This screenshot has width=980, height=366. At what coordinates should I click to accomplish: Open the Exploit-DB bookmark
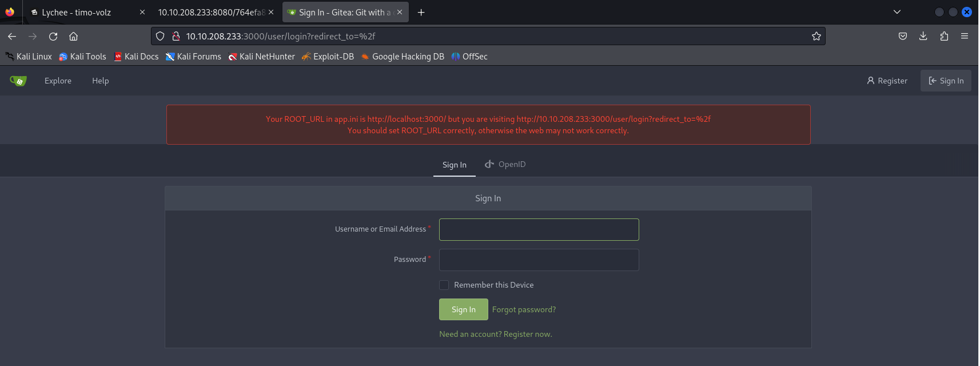[x=328, y=56]
